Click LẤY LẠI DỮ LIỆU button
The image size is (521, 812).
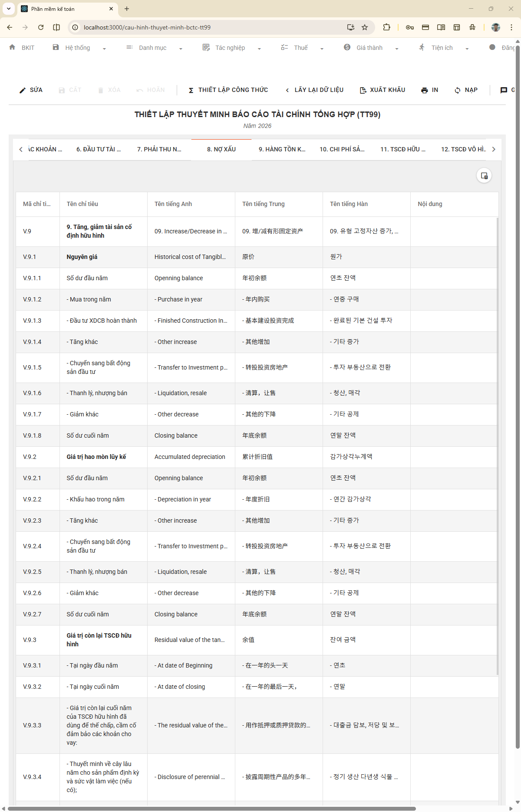(x=314, y=90)
